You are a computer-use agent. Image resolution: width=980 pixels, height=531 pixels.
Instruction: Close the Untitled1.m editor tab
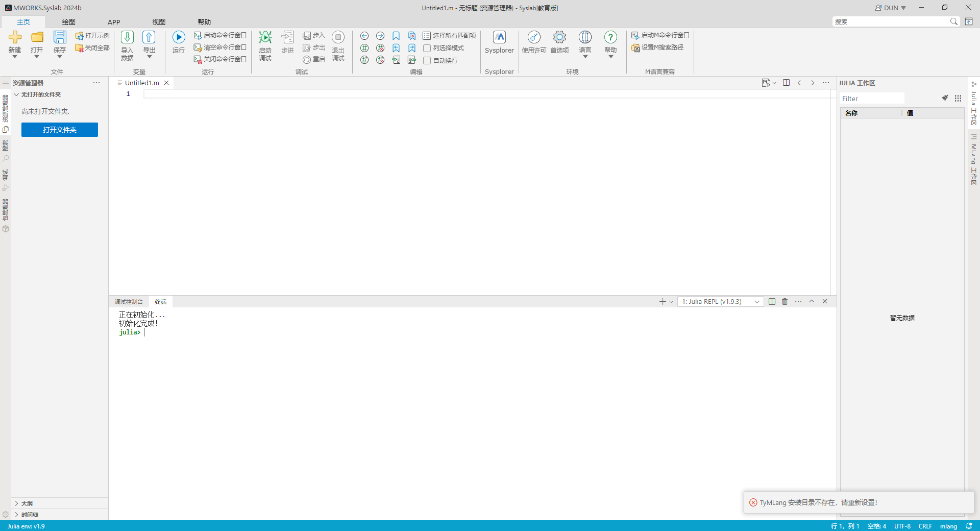(166, 83)
